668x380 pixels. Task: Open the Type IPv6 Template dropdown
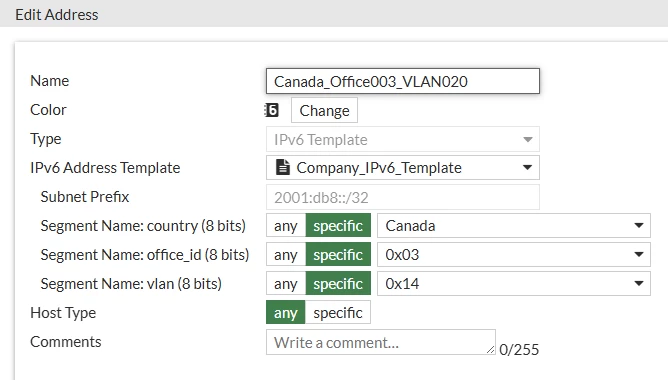coord(403,139)
